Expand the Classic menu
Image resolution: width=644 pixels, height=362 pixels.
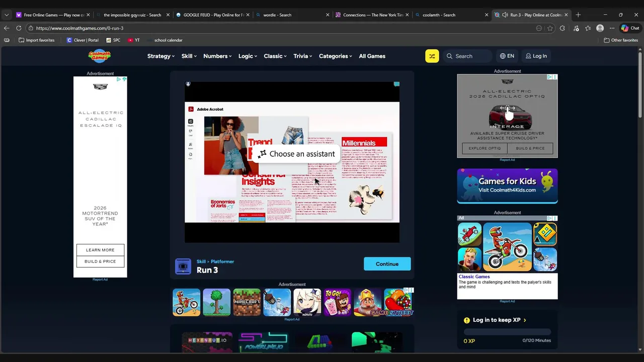click(275, 56)
